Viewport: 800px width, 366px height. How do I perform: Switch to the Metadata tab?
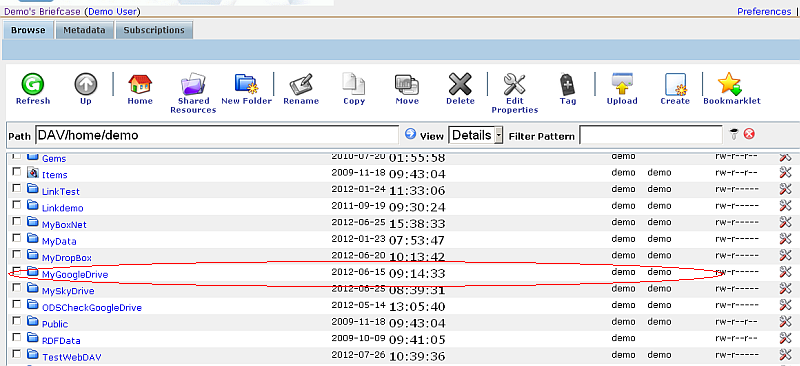coord(84,30)
